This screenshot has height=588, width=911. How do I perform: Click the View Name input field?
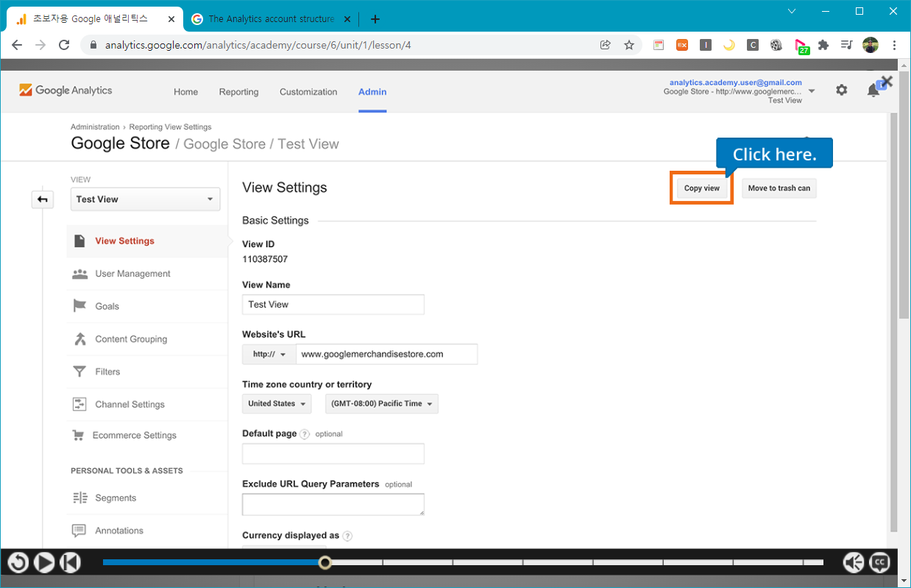(333, 305)
